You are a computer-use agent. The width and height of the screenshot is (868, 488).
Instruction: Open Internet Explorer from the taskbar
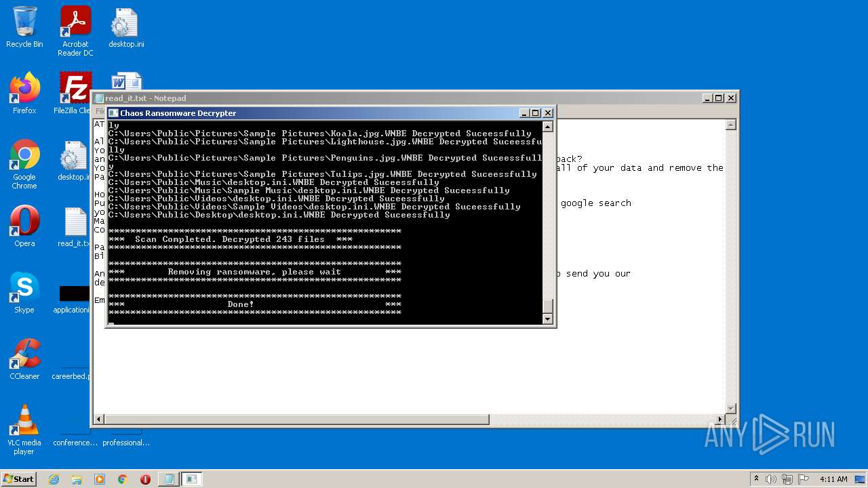click(54, 479)
